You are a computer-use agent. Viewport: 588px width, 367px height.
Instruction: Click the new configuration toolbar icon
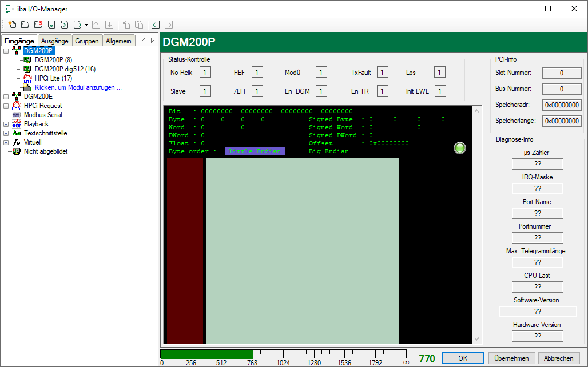[11, 25]
